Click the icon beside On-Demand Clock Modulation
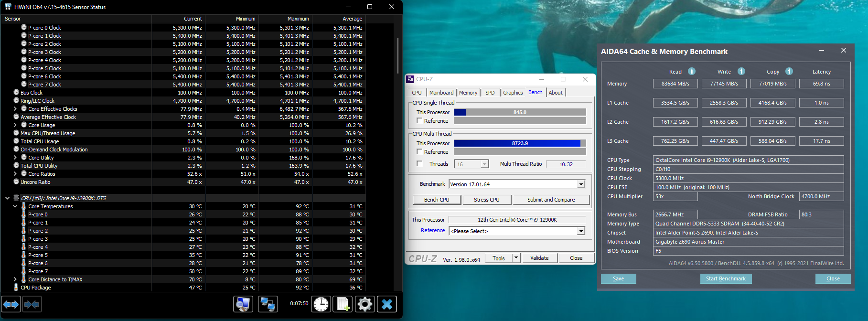Viewport: 868px width, 321px height. (16, 149)
